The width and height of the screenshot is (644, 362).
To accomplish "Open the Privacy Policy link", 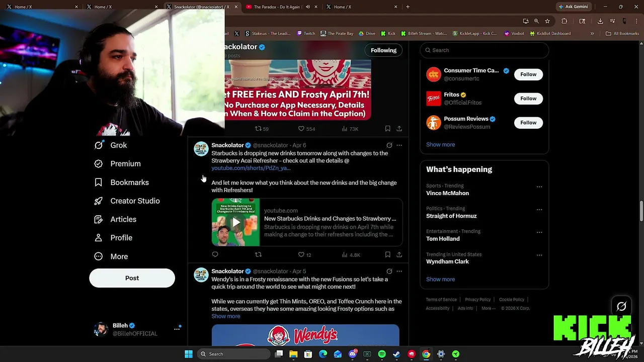I will [477, 300].
